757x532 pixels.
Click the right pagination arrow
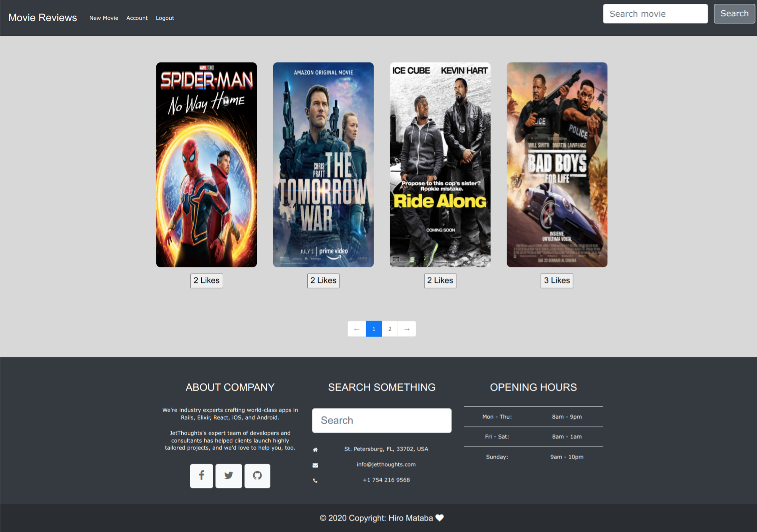[407, 329]
